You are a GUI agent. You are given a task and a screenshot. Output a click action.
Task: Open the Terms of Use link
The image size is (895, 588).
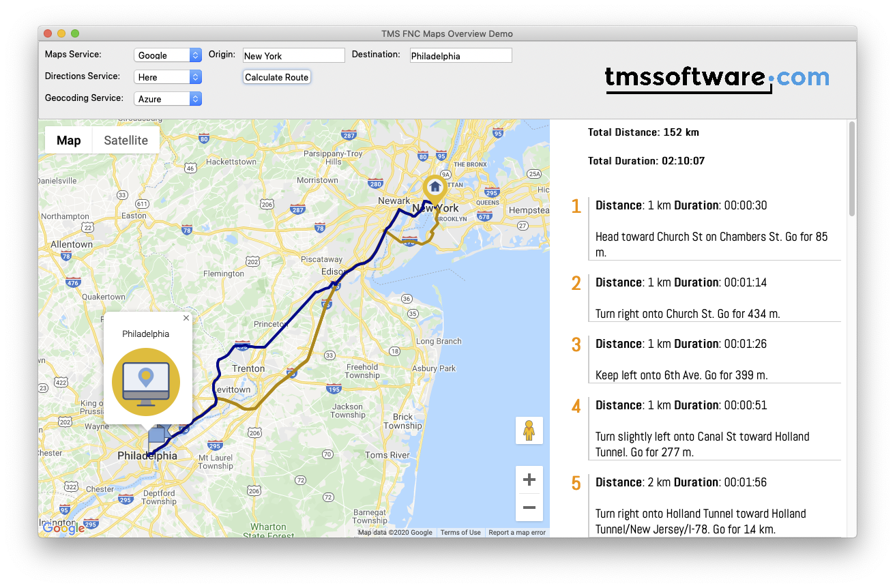460,533
